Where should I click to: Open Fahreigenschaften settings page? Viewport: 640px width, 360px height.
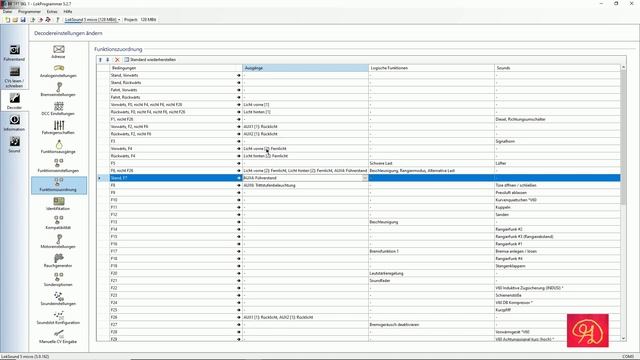[x=59, y=128]
